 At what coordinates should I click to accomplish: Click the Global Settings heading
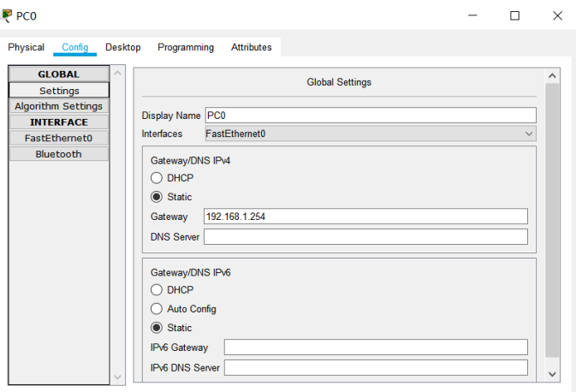[x=339, y=82]
